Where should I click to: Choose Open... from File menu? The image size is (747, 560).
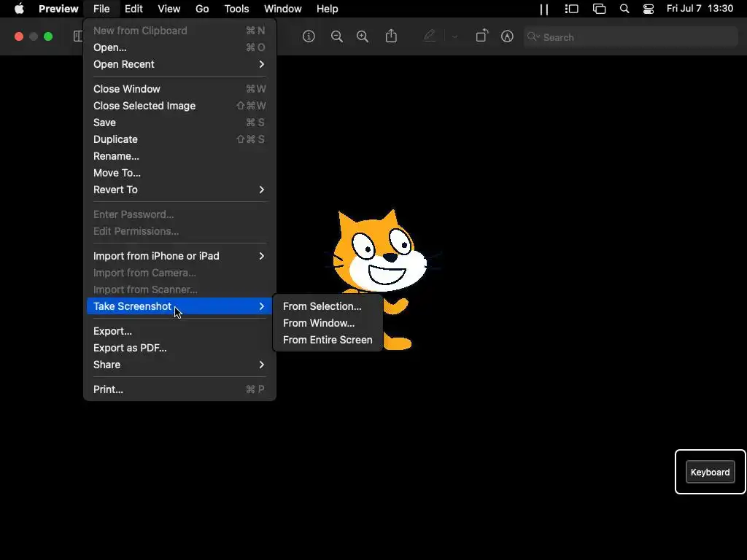click(179, 47)
